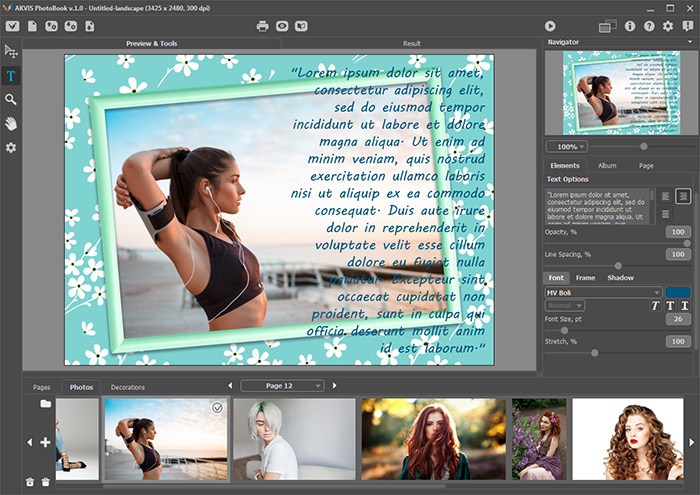
Task: Click the save album icon with down arrow
Action: click(x=71, y=26)
